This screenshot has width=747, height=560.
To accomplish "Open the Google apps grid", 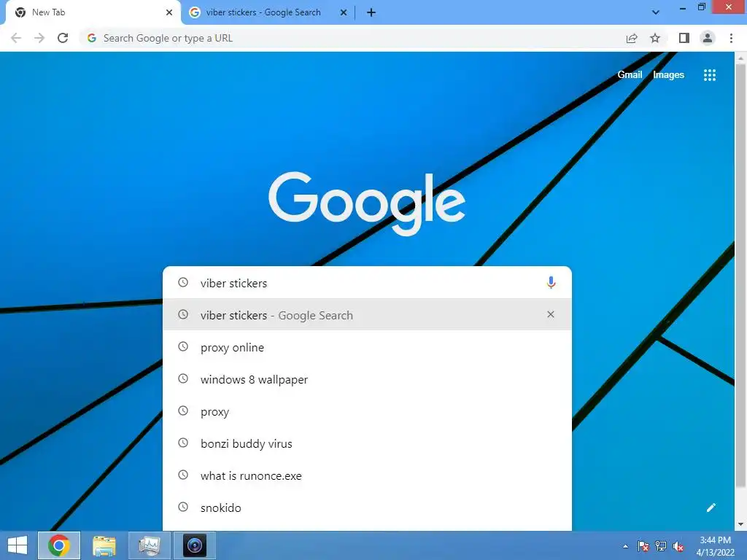I will [710, 75].
